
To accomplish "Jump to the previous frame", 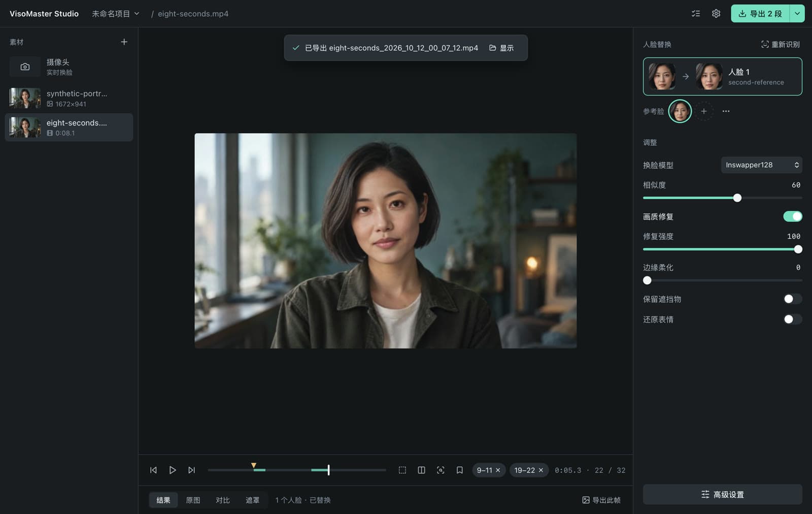I will point(153,470).
